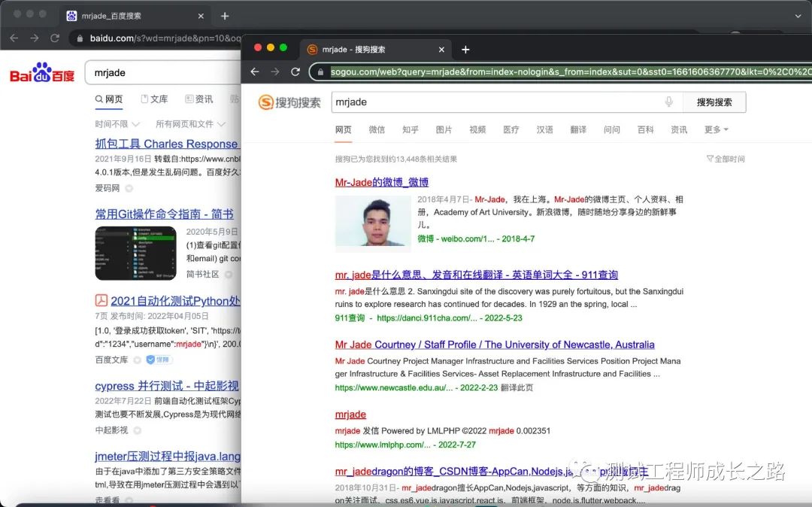
Task: Switch to the 视频 tab in Sogou
Action: coord(477,129)
